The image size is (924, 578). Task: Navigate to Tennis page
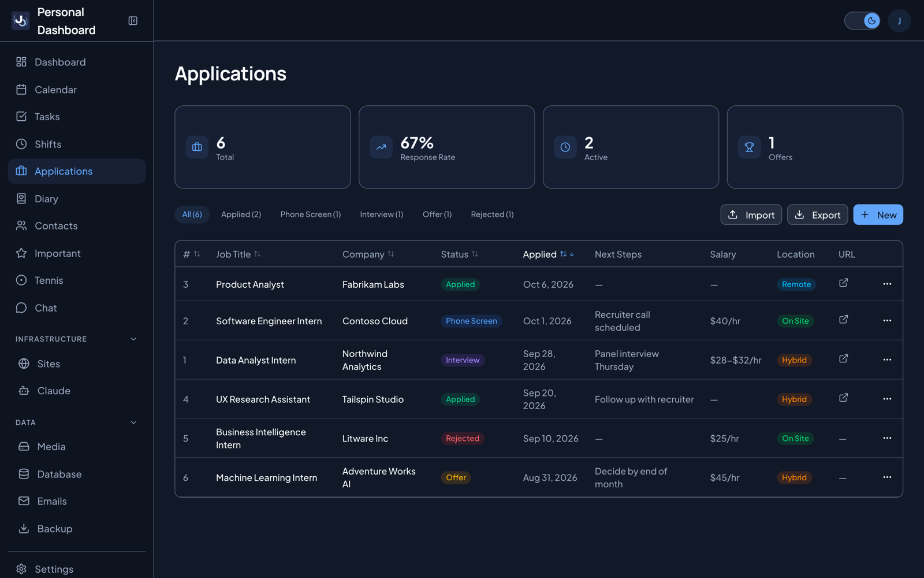[77, 280]
